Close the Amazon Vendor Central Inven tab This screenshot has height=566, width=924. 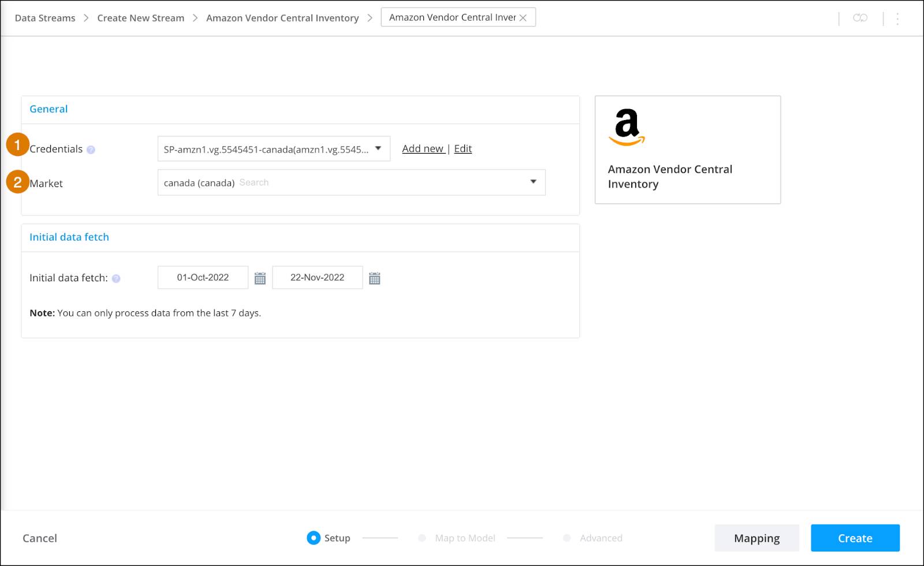tap(523, 17)
